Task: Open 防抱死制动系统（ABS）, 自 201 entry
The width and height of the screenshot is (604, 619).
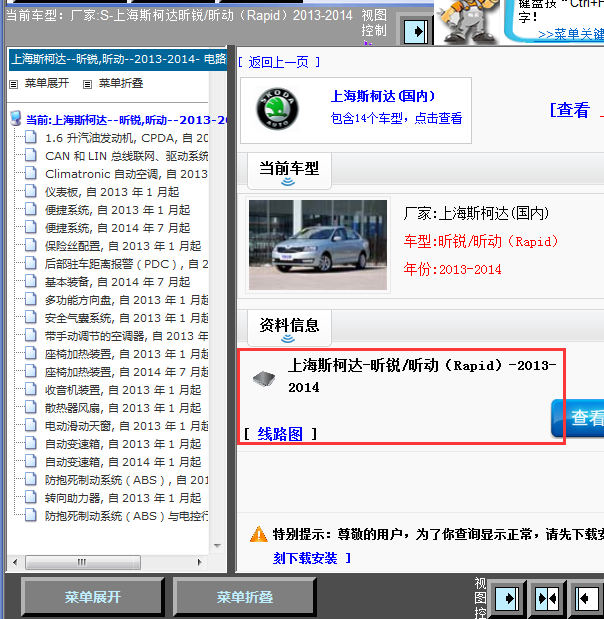Action: click(126, 480)
